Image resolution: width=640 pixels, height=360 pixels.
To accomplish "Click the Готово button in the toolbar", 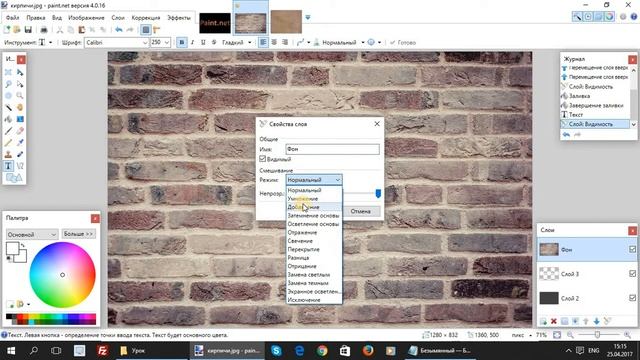I will 403,42.
